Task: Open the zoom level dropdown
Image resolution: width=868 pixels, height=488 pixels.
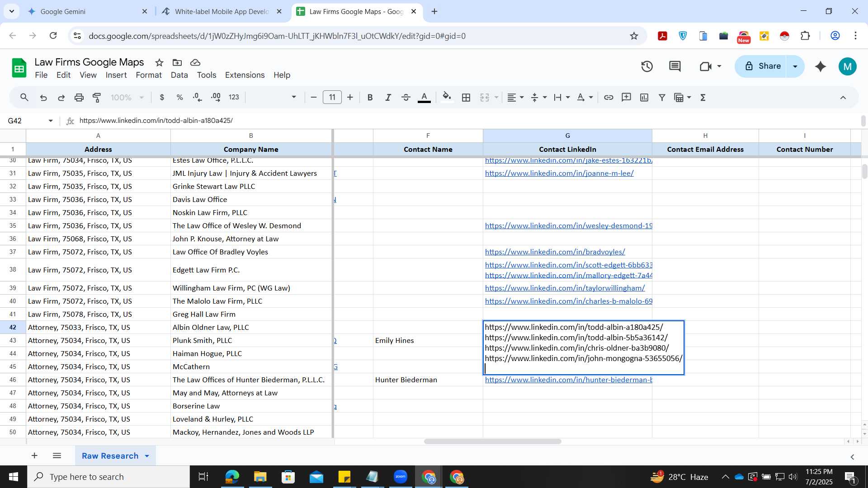Action: [127, 97]
